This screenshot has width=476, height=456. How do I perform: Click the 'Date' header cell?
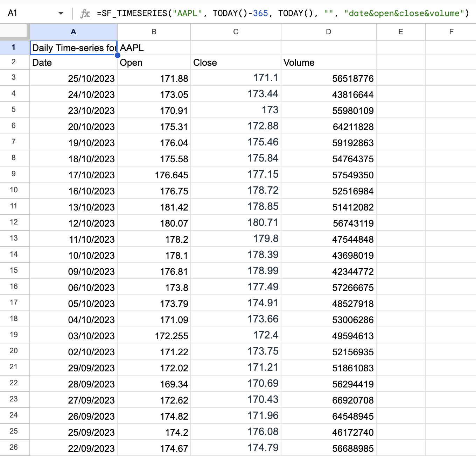(73, 62)
